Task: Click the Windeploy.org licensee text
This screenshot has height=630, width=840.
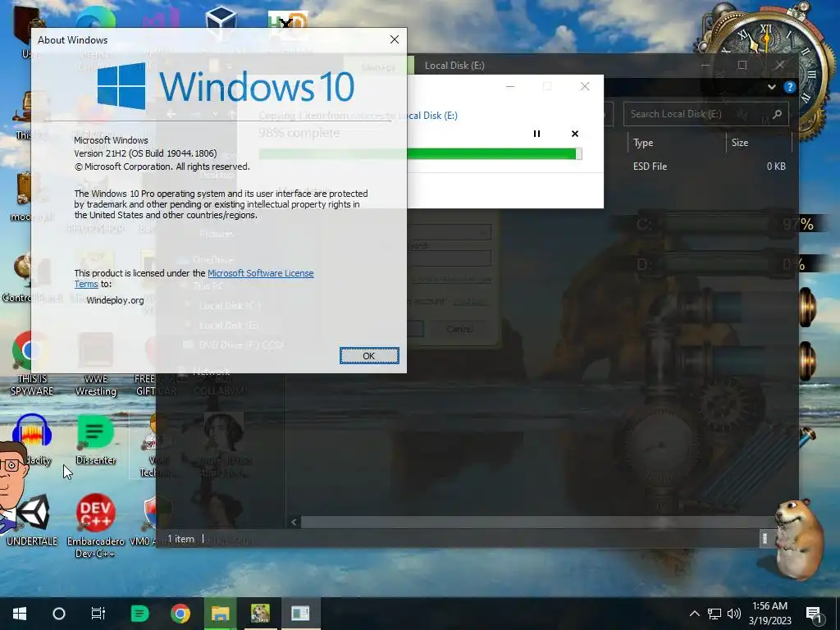Action: [115, 300]
